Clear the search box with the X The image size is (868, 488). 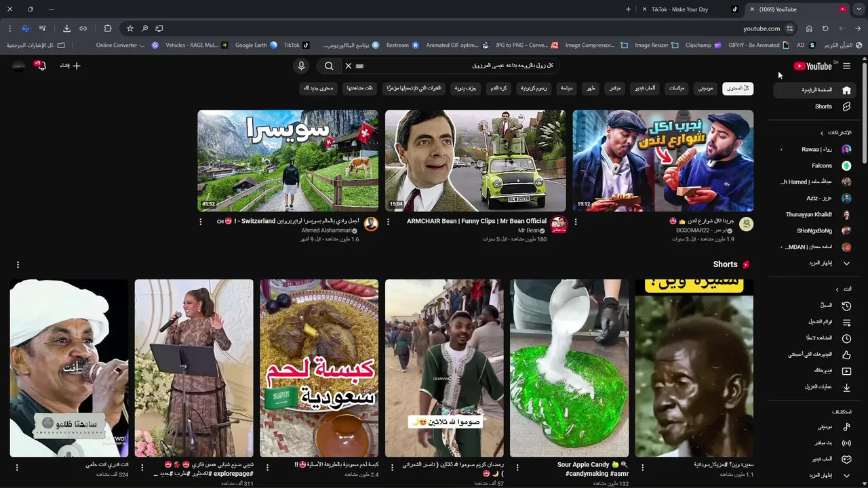click(x=348, y=66)
